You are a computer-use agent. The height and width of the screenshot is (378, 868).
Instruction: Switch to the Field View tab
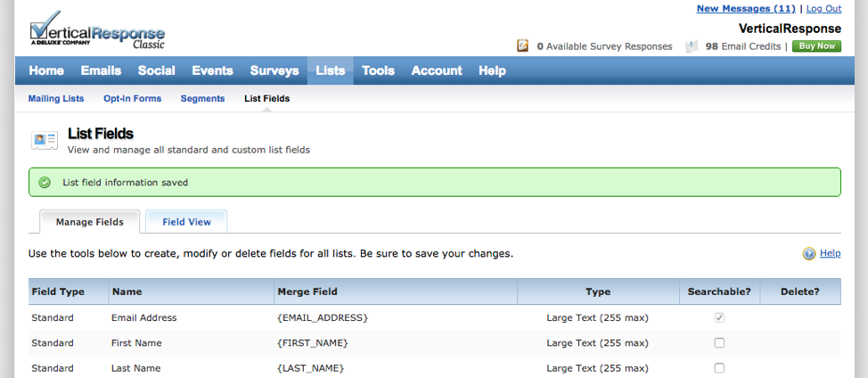[186, 221]
